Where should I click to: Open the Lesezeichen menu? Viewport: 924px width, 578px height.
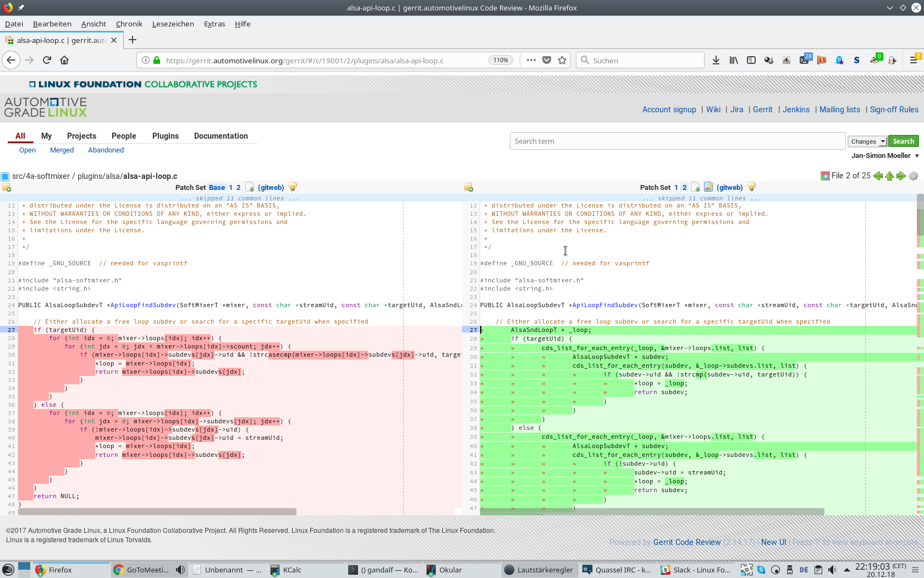(173, 24)
